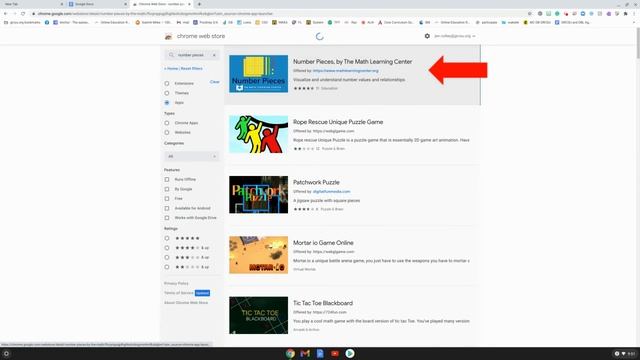Viewport: 640px width, 360px height.
Task: Open the Categories dropdown showing All
Action: (x=192, y=156)
